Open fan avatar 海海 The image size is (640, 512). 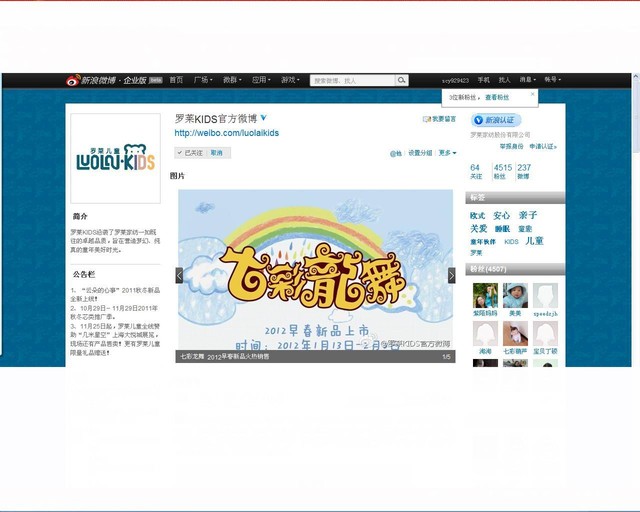(485, 334)
